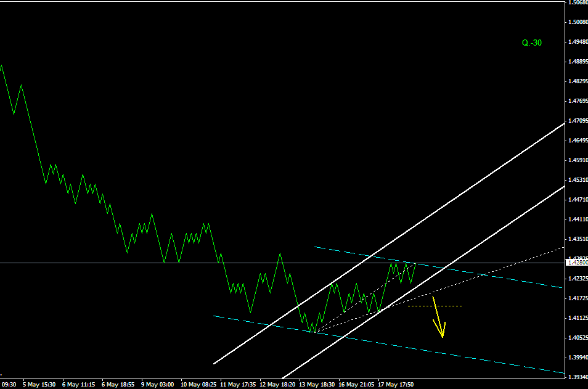Click price level 1.39340 on scale

pos(578,377)
